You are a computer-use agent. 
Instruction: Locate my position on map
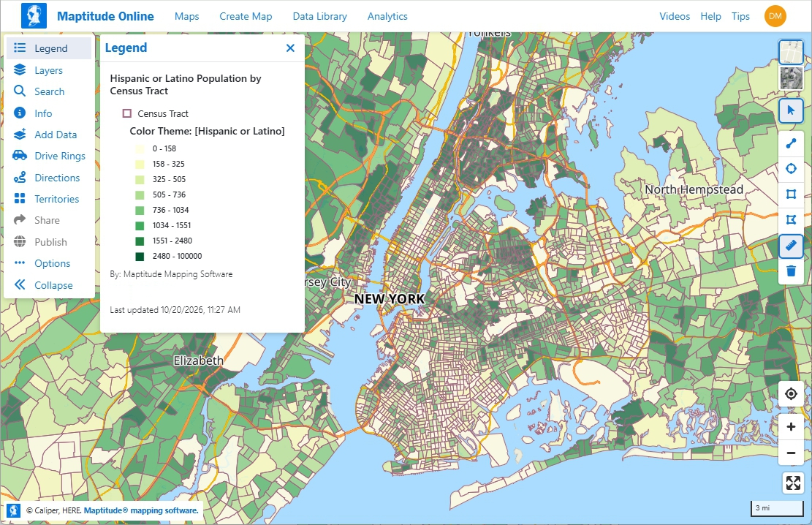pyautogui.click(x=791, y=394)
